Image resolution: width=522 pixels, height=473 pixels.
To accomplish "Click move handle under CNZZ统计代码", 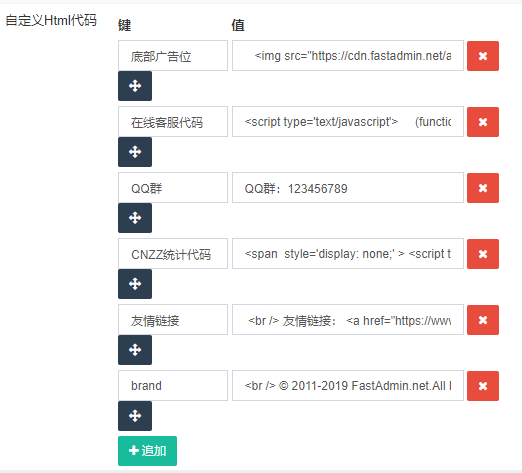I will coord(135,284).
